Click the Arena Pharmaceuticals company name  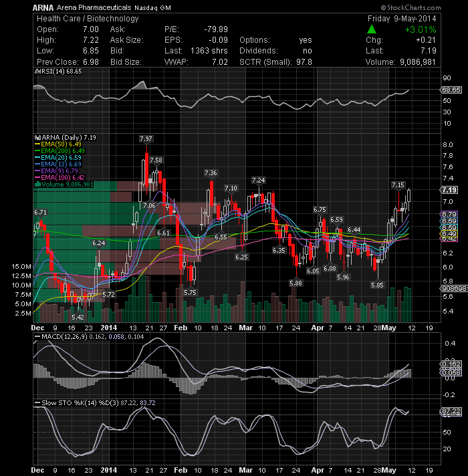[94, 7]
